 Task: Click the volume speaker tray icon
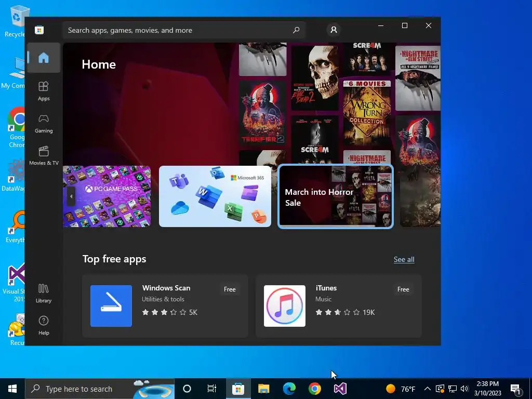[x=465, y=389]
